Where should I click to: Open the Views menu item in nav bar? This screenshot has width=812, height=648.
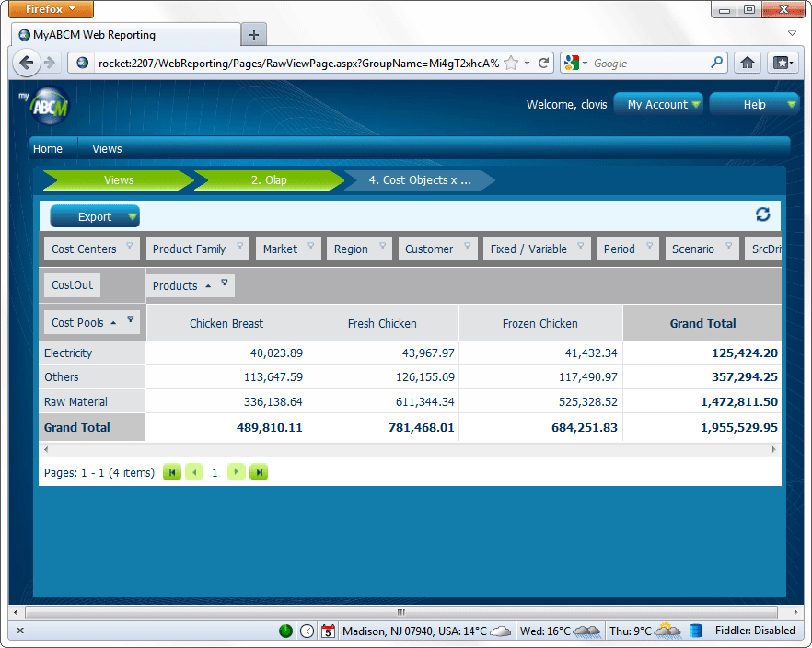107,148
